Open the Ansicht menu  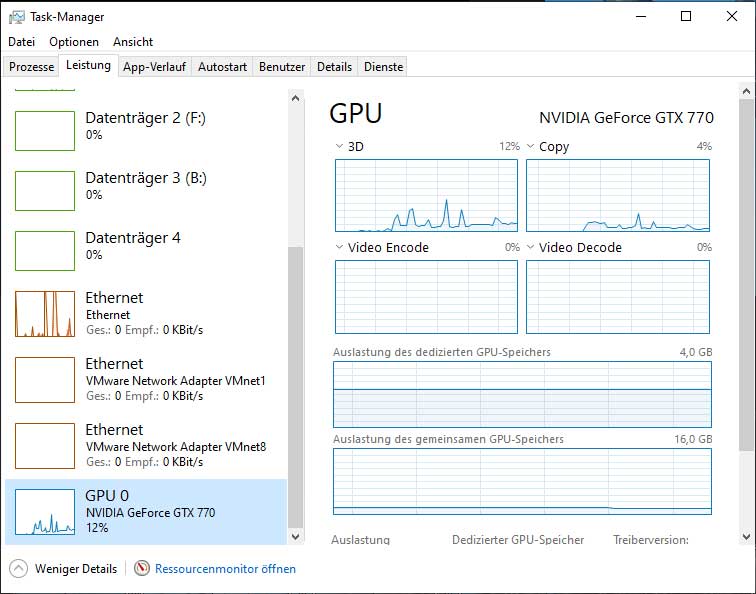133,42
